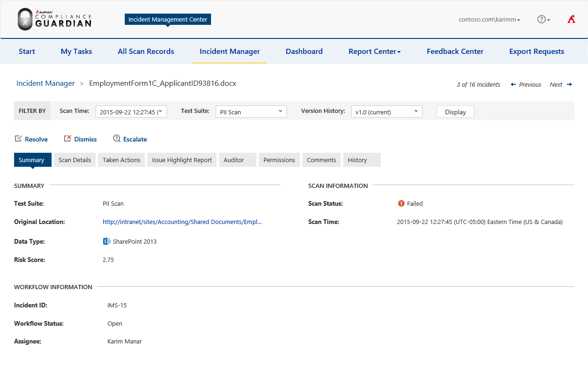Screen dimensions: 588x373
Task: Click the Incident ID value IMS-15
Action: [x=117, y=305]
